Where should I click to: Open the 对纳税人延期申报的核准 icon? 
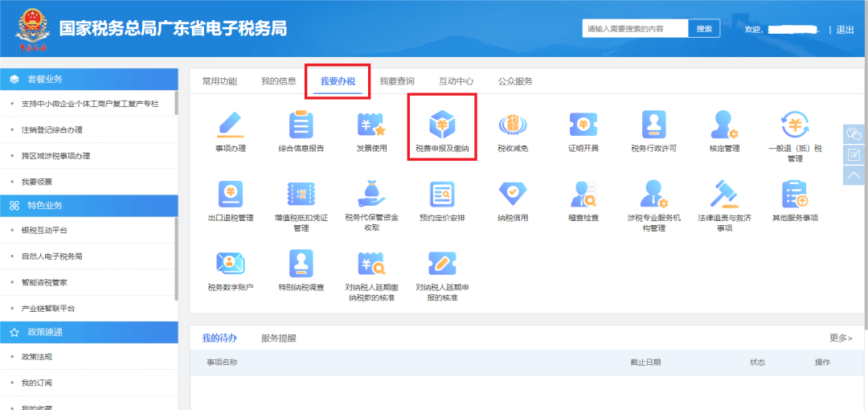[442, 263]
